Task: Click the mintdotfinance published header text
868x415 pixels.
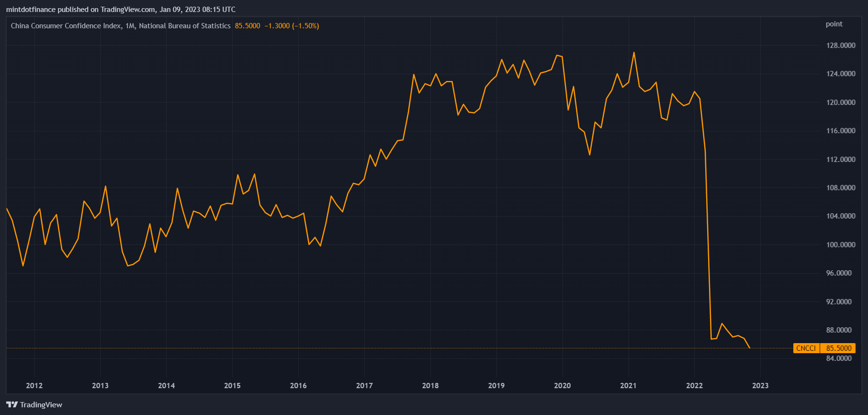Action: tap(121, 10)
